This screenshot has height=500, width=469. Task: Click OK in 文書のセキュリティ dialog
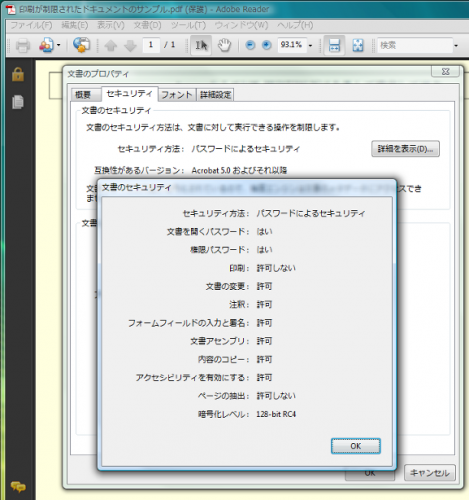(355, 446)
